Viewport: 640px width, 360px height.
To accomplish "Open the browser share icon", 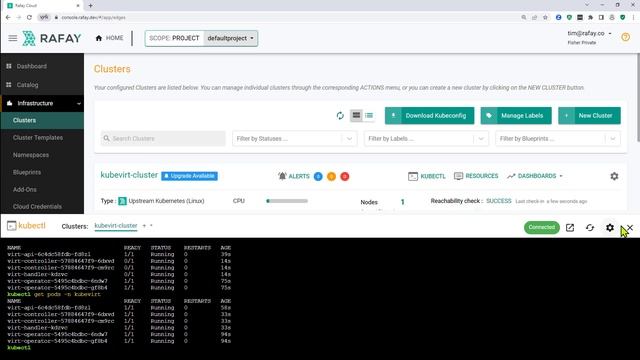I will pyautogui.click(x=534, y=18).
